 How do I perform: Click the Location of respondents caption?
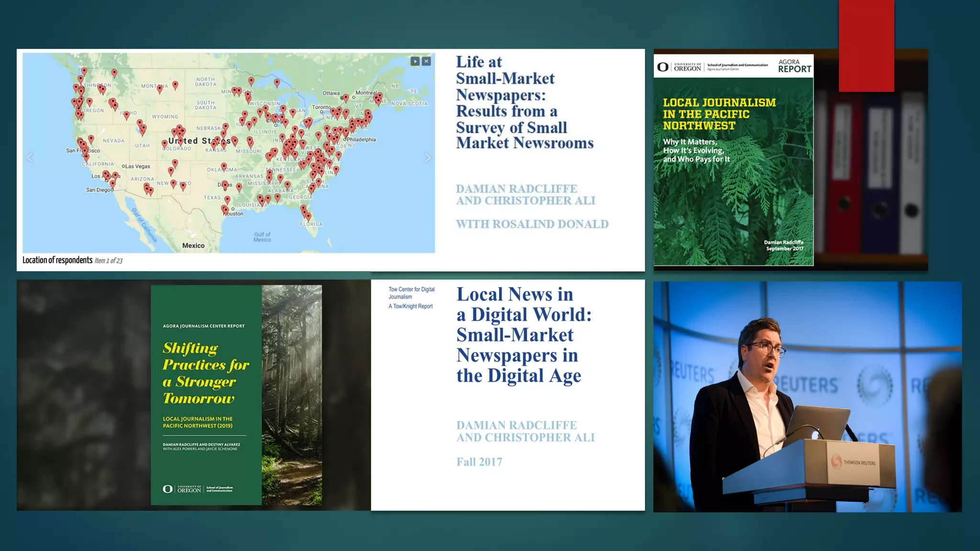[x=57, y=260]
